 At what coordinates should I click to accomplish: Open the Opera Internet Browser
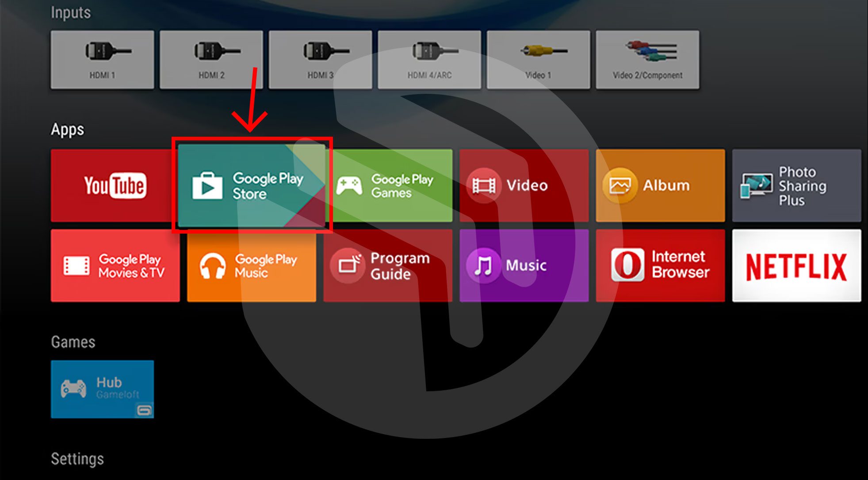(x=660, y=265)
